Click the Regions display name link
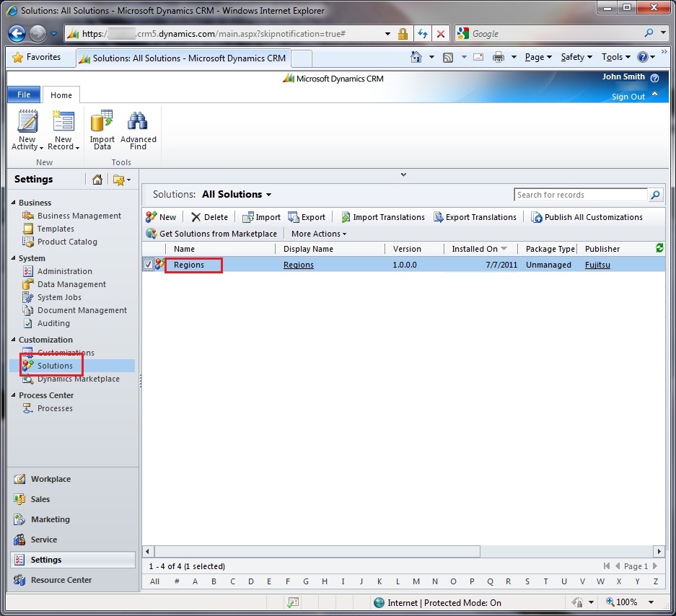 [x=299, y=265]
